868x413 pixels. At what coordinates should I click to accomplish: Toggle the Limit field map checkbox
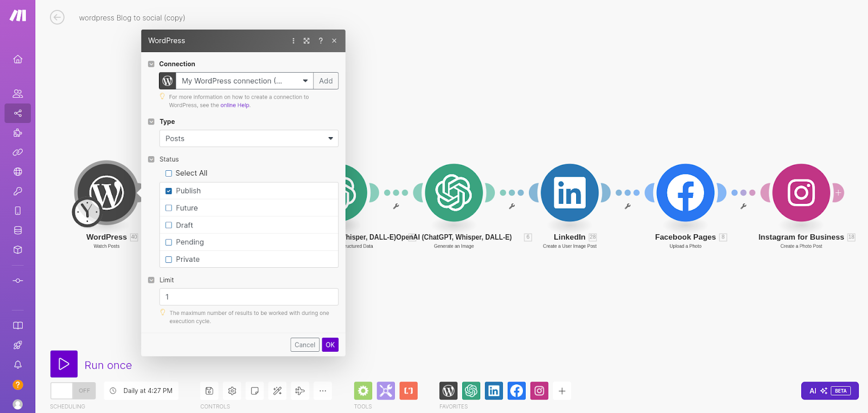click(x=151, y=280)
